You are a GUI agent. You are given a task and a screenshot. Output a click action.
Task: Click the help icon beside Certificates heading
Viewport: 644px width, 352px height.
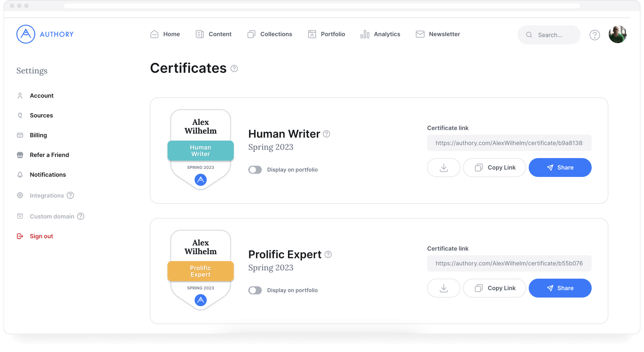(x=234, y=69)
